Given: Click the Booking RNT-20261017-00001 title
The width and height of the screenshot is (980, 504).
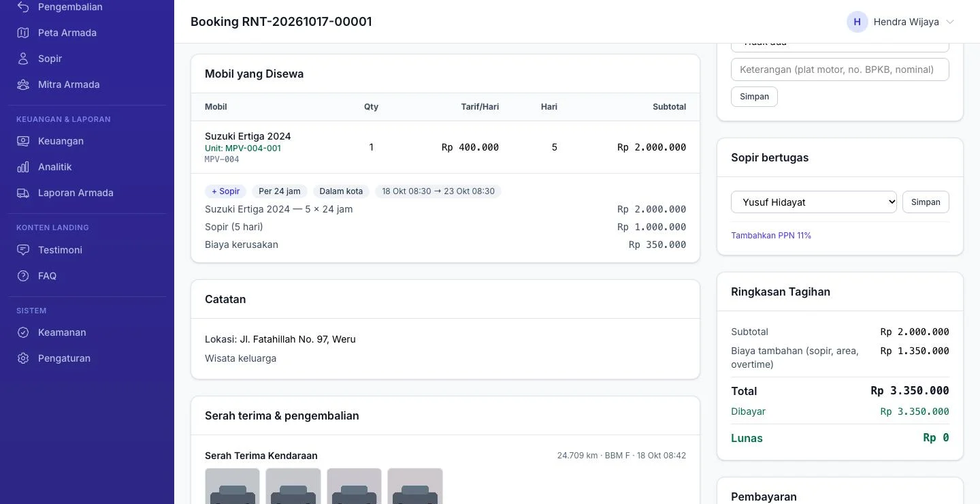Looking at the screenshot, I should (x=281, y=22).
